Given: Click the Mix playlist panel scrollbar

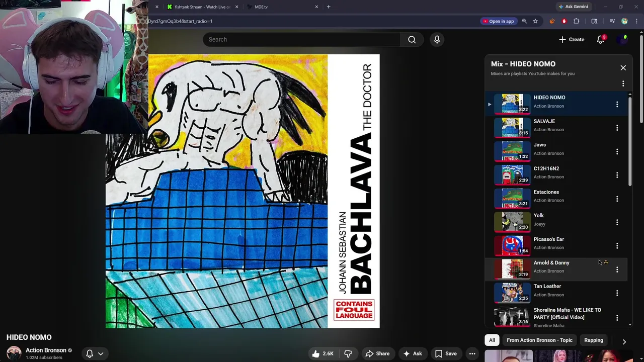Looking at the screenshot, I should [629, 141].
